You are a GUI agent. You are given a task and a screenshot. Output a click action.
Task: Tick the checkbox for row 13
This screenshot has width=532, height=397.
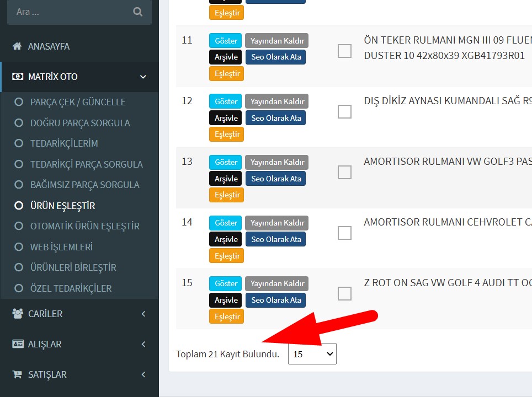click(x=344, y=173)
